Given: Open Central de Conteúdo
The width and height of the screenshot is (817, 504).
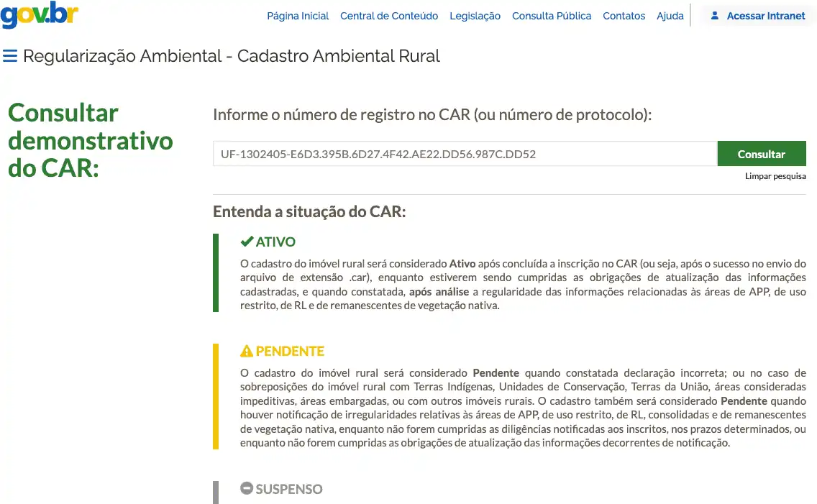Looking at the screenshot, I should tap(388, 16).
